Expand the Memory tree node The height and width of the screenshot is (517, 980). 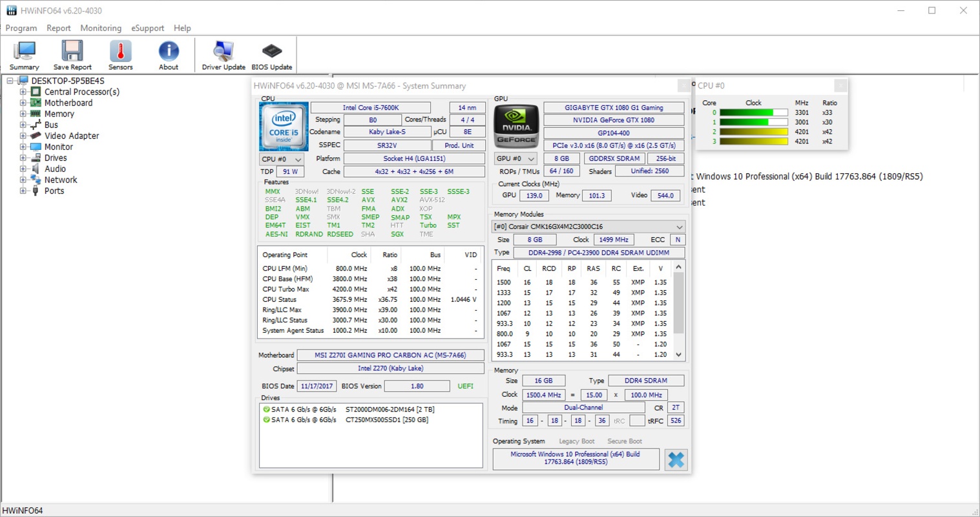pyautogui.click(x=23, y=114)
